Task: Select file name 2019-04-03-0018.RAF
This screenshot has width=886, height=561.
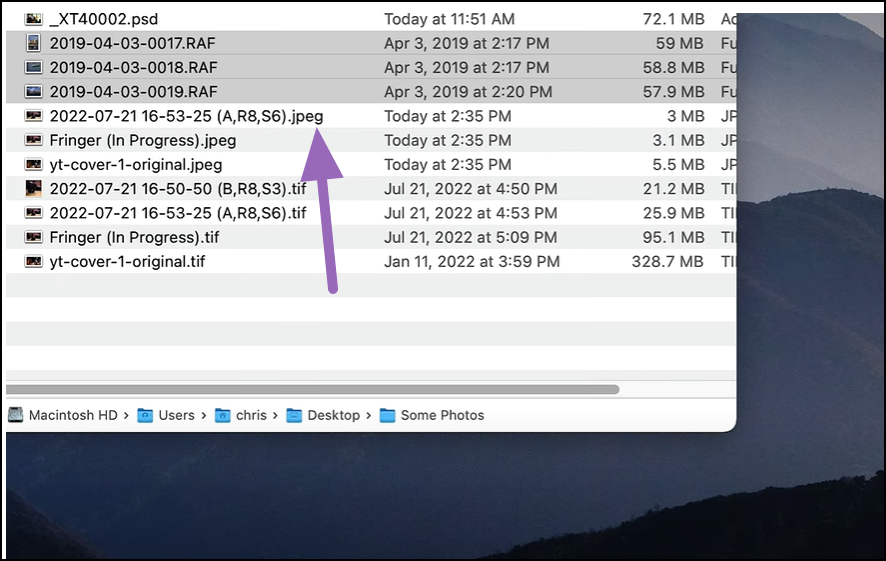Action: coord(133,68)
